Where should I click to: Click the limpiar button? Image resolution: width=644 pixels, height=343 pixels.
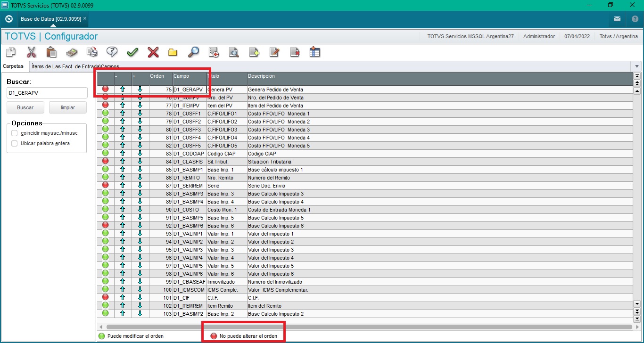point(68,107)
